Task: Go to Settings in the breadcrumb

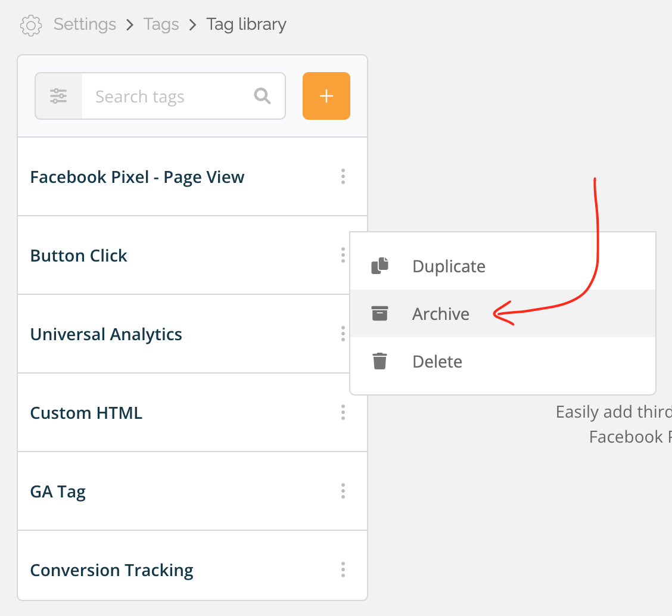Action: click(85, 24)
